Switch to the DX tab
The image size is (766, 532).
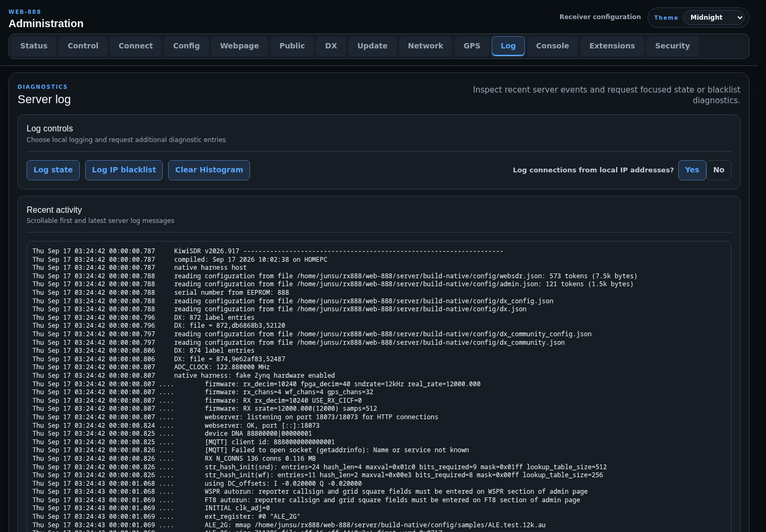(x=331, y=46)
